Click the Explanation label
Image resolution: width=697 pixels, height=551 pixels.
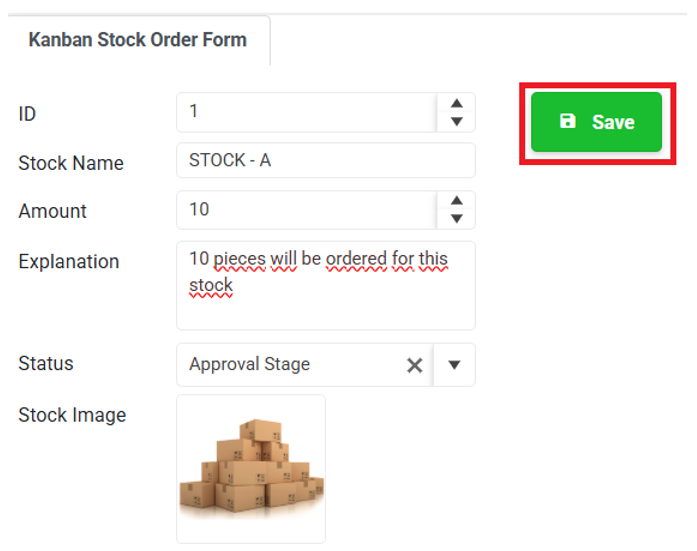point(69,262)
